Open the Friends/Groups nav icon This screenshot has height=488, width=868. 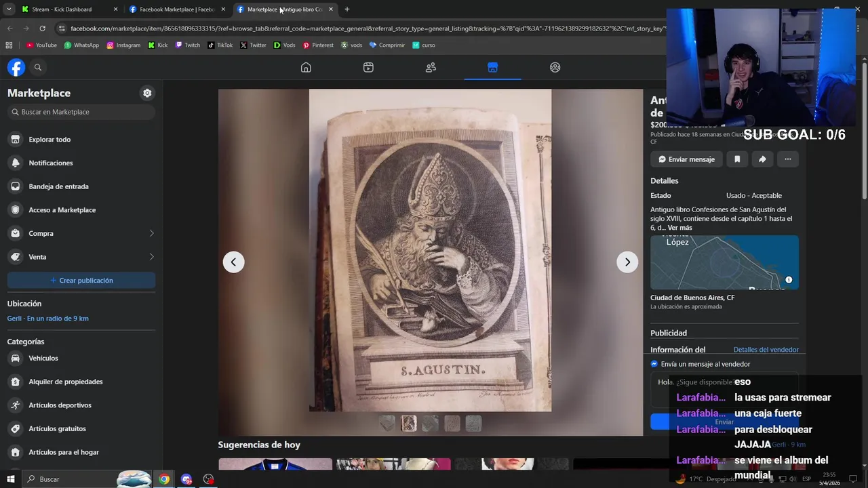point(431,67)
